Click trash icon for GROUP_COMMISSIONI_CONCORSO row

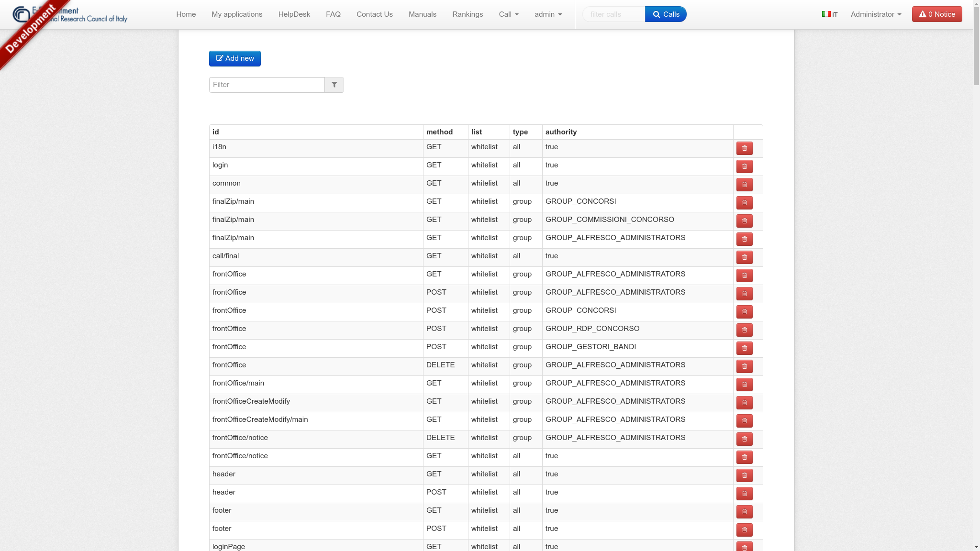744,221
